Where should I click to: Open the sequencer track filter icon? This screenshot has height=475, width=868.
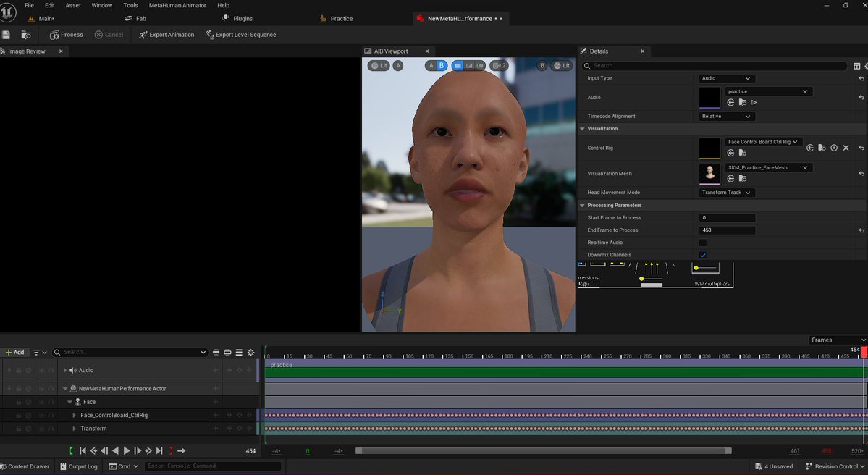click(x=36, y=353)
